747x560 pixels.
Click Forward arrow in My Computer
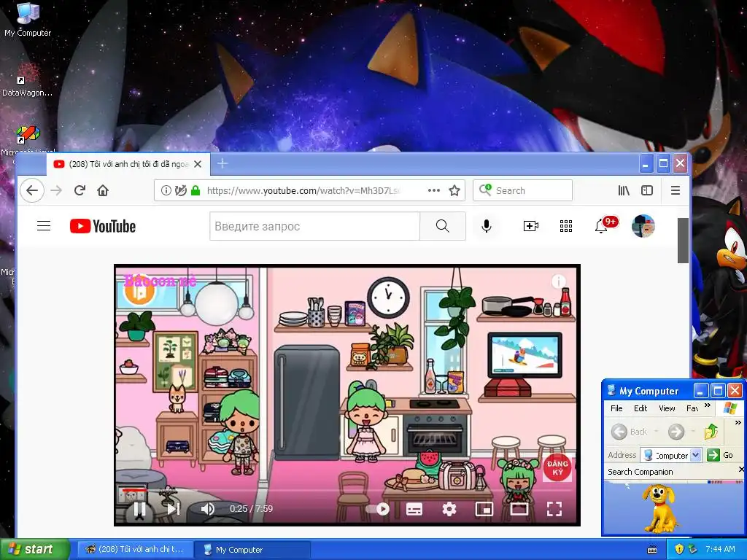(x=676, y=432)
